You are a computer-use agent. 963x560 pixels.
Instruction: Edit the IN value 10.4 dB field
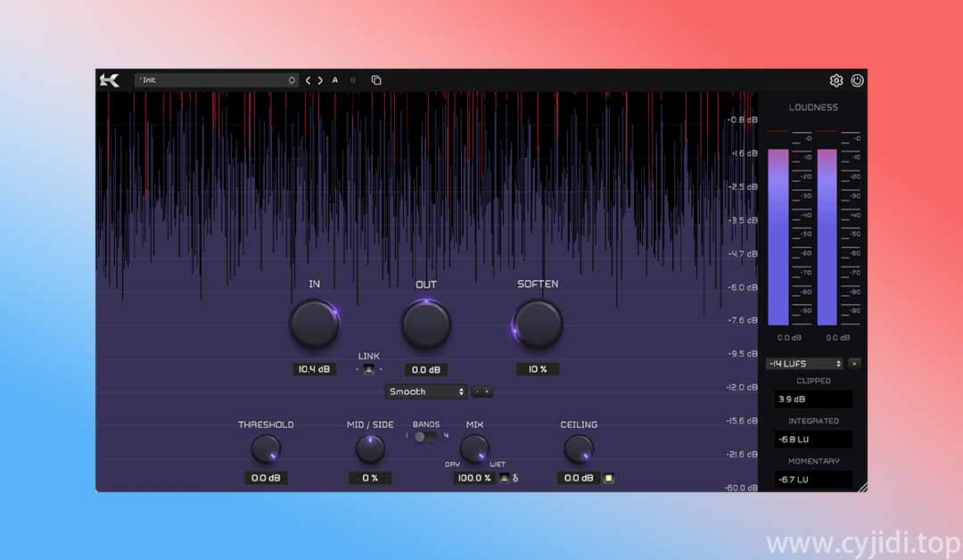[x=315, y=369]
